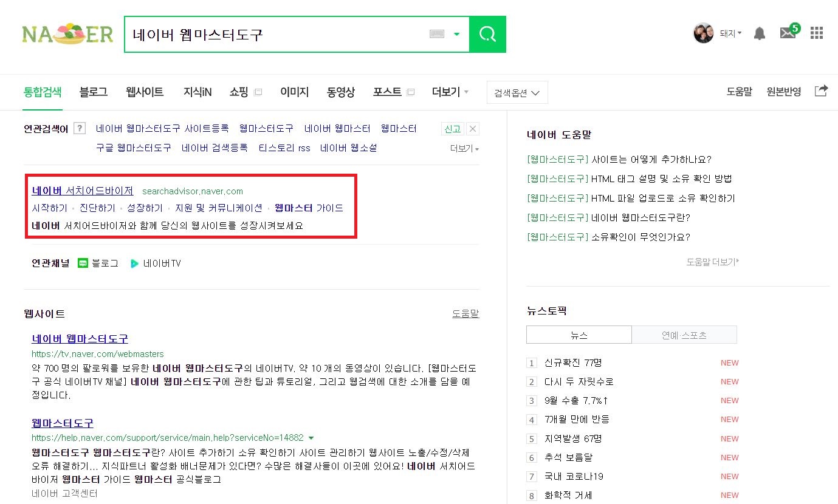Close related searches with the X icon
Viewport: 838px width, 504px height.
coord(473,129)
